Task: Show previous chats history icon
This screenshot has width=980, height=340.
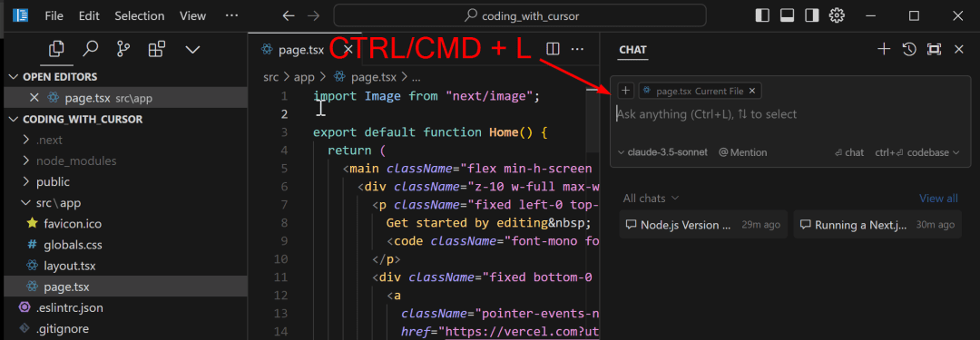Action: (909, 49)
